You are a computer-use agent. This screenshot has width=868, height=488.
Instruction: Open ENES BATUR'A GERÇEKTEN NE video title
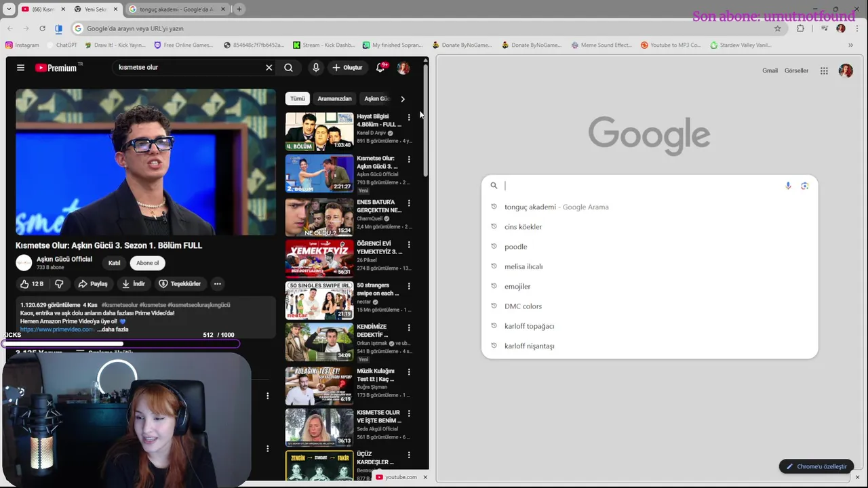click(x=379, y=206)
